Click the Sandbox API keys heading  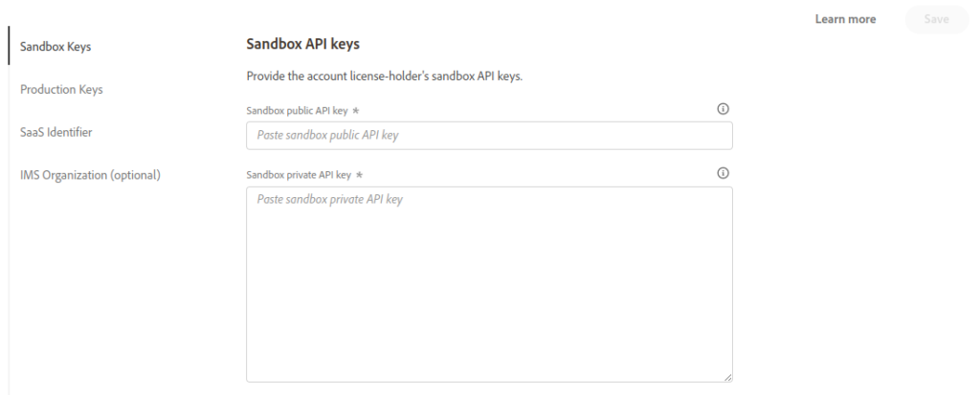pyautogui.click(x=303, y=44)
